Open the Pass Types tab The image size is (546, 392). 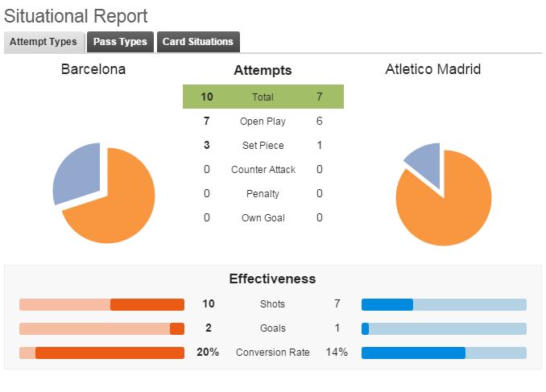[x=120, y=42]
